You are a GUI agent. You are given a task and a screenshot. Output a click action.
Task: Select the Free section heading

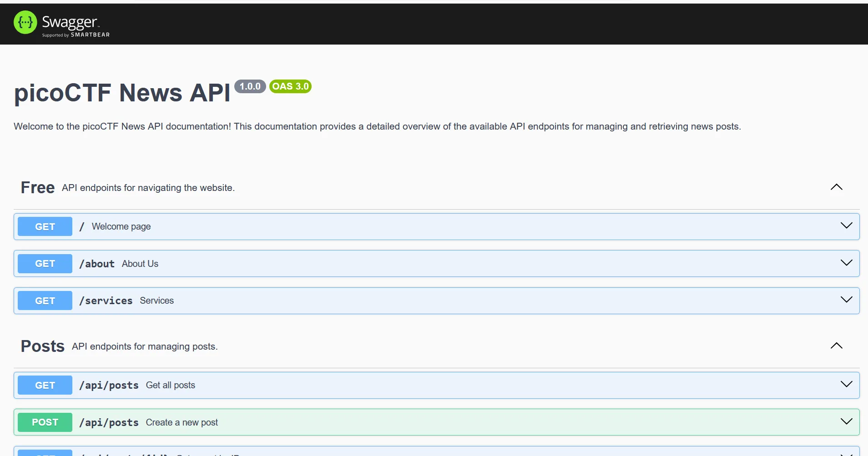(38, 188)
